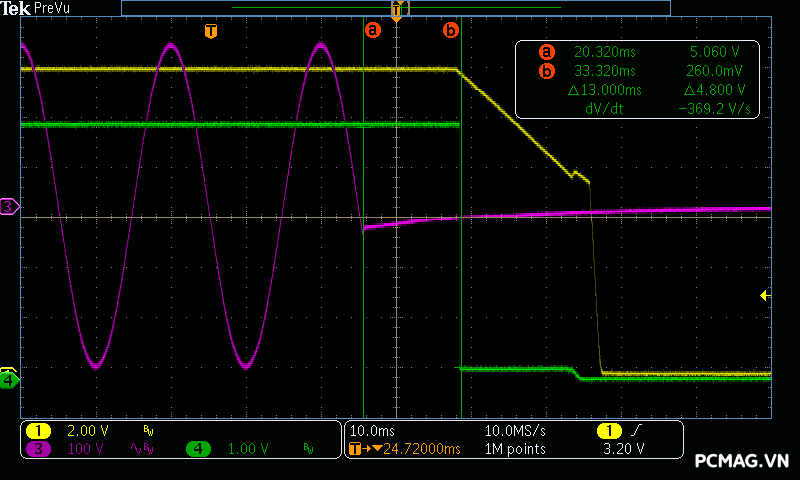Click the trigger source 1 badge
Viewport: 800px width, 480px height.
607,430
